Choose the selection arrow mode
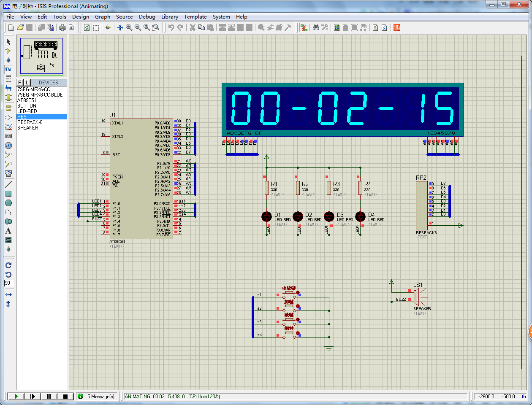Viewport: 532px width, 405px height. [8, 42]
